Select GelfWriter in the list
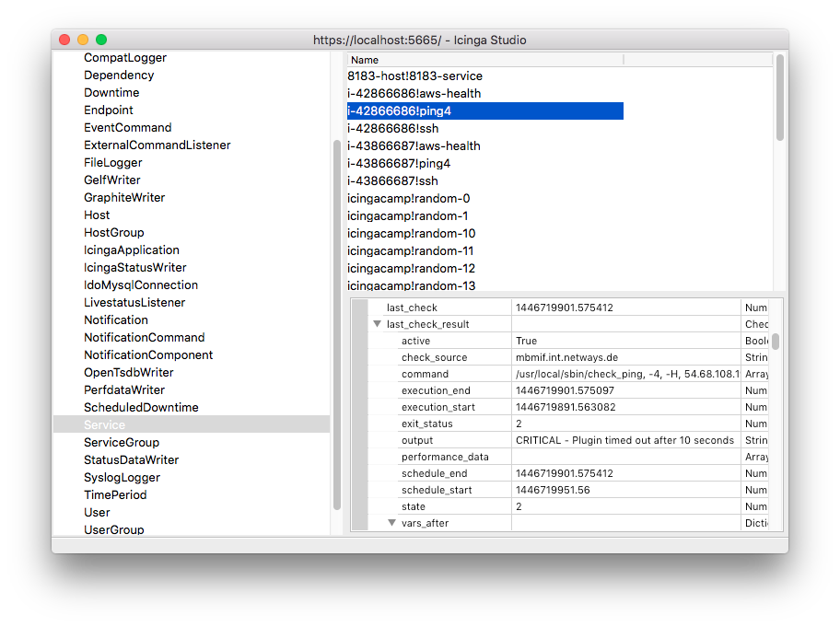840x627 pixels. tap(112, 180)
